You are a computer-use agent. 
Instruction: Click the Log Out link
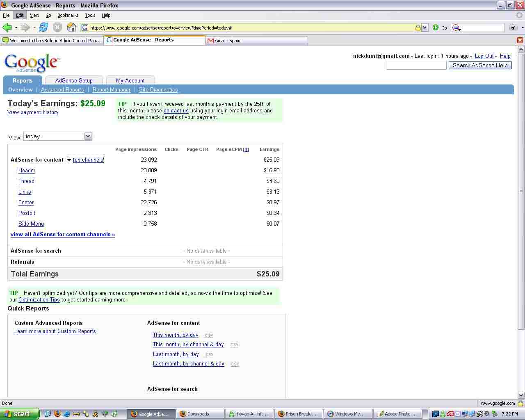pyautogui.click(x=484, y=56)
